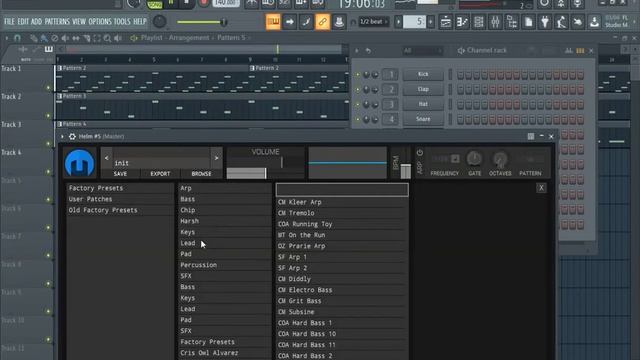Viewport: 640px width, 360px height.
Task: Select User Patches bank in Helm browser
Action: pyautogui.click(x=120, y=199)
